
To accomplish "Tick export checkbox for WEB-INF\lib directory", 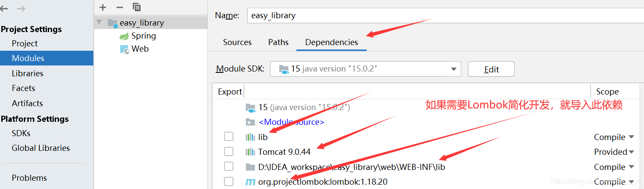I will [x=229, y=166].
